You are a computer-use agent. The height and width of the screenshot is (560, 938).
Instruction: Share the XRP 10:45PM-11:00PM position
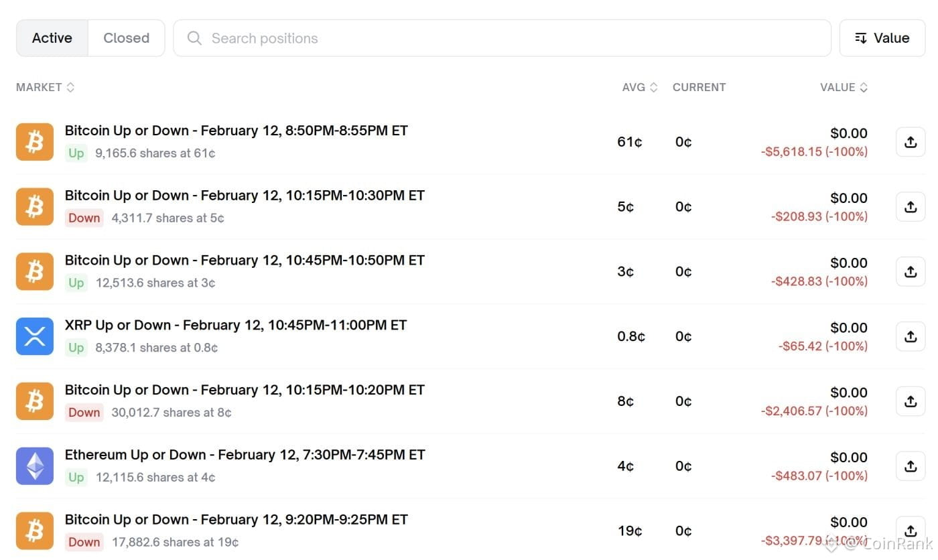click(910, 337)
